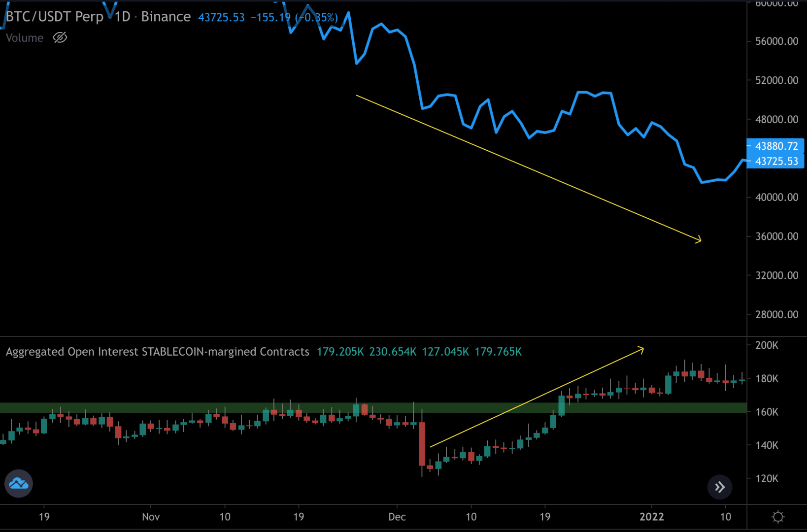The image size is (807, 532).
Task: Click the 43725.53 value in header
Action: 221,18
